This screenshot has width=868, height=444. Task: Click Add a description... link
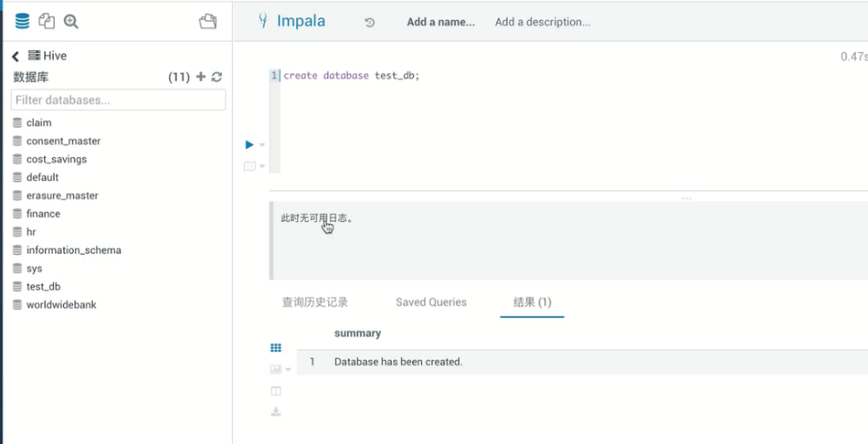point(542,23)
